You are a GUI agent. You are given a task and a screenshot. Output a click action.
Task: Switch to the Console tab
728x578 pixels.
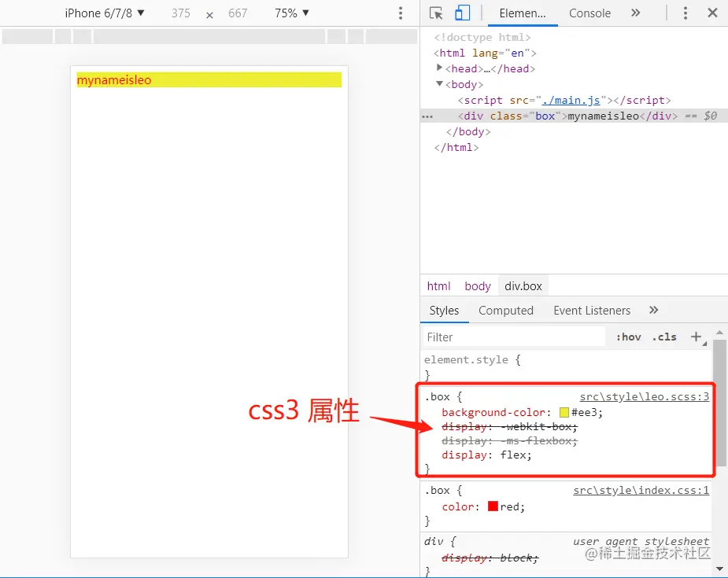tap(589, 13)
